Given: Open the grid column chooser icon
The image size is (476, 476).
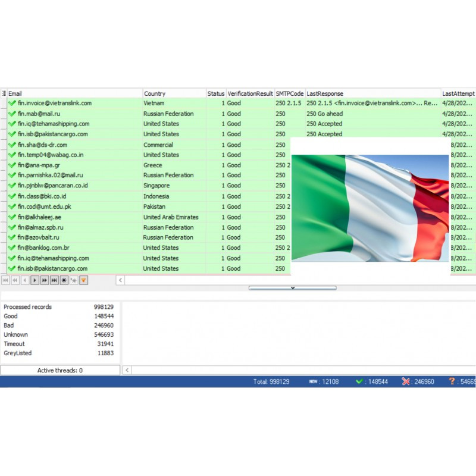Looking at the screenshot, I should [x=4, y=93].
